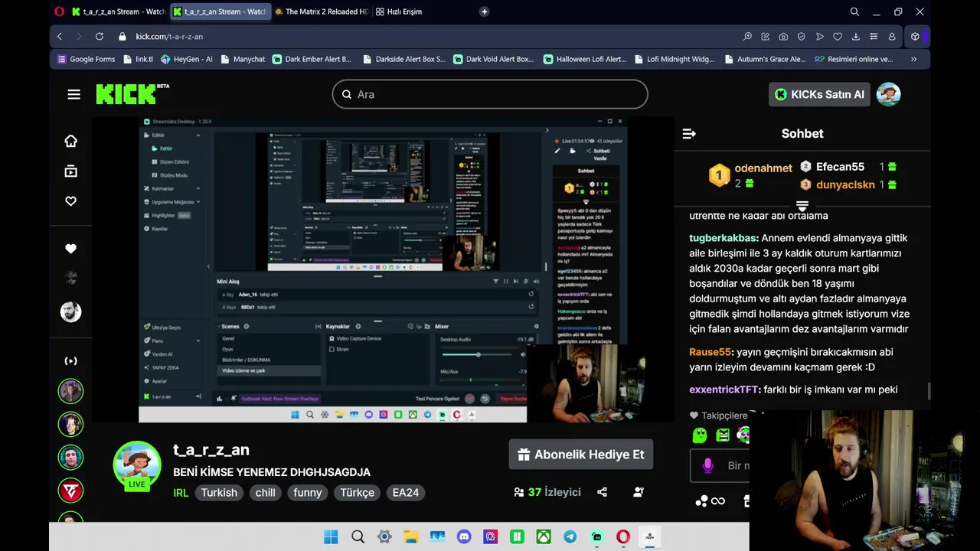This screenshot has height=551, width=980.
Task: Open the Opera main menu icon
Action: click(60, 11)
